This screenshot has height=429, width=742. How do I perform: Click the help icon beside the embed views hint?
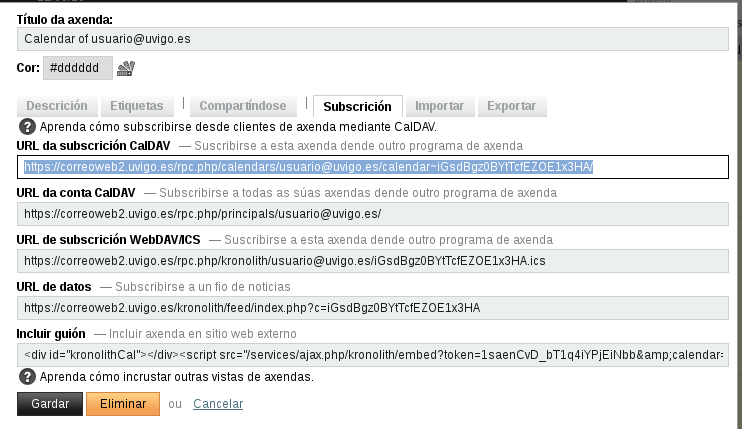click(x=27, y=377)
